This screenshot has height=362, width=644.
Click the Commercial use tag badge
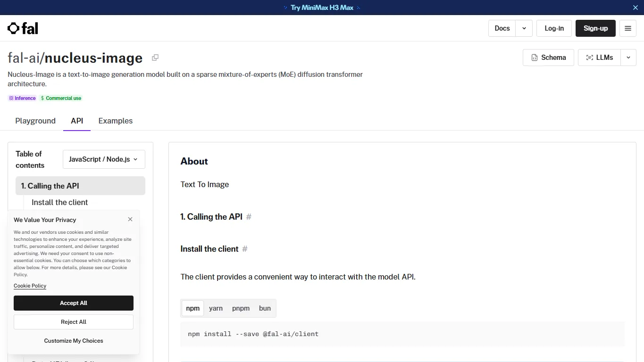pyautogui.click(x=61, y=98)
